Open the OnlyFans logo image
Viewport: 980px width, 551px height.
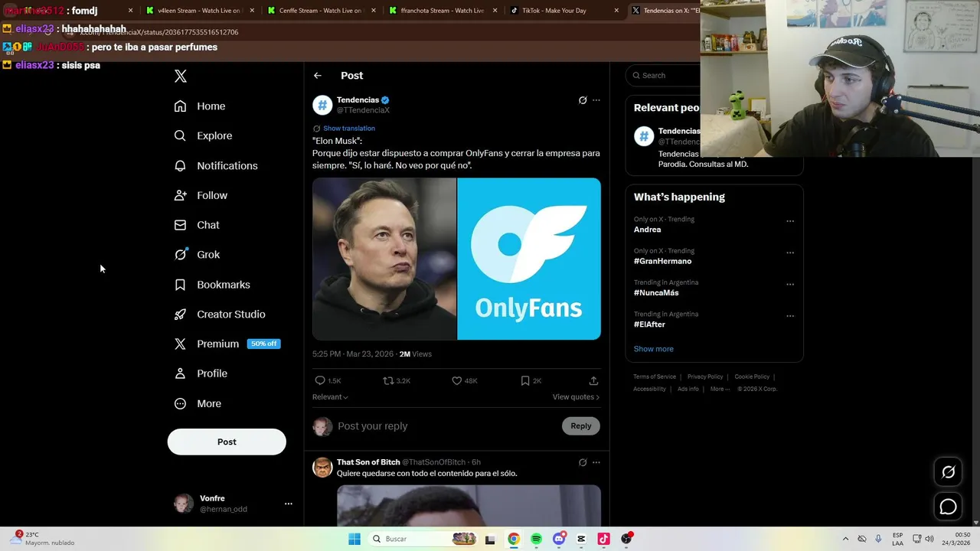click(x=529, y=259)
